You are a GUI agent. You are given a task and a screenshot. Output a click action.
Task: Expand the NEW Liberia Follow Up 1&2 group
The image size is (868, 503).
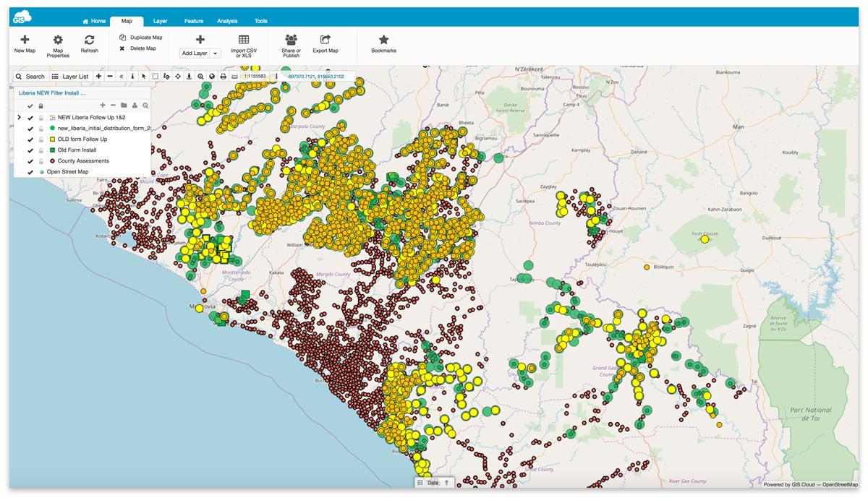[x=19, y=117]
